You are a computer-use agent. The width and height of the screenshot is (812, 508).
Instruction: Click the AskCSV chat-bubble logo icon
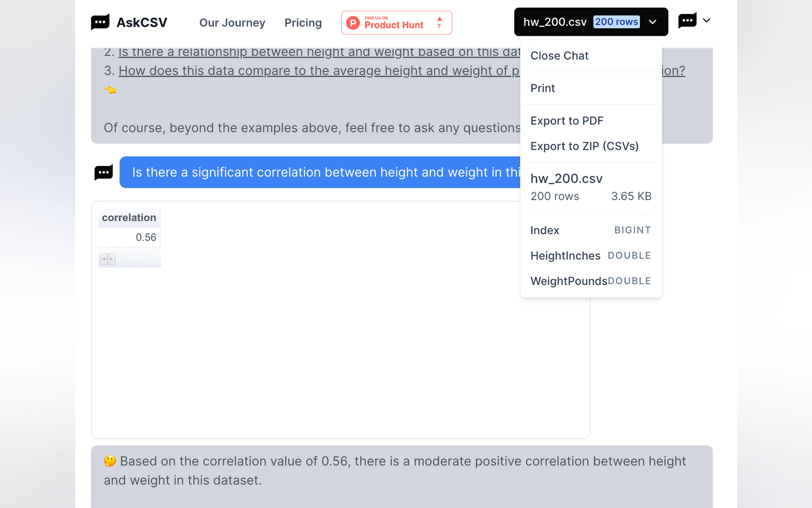point(100,22)
